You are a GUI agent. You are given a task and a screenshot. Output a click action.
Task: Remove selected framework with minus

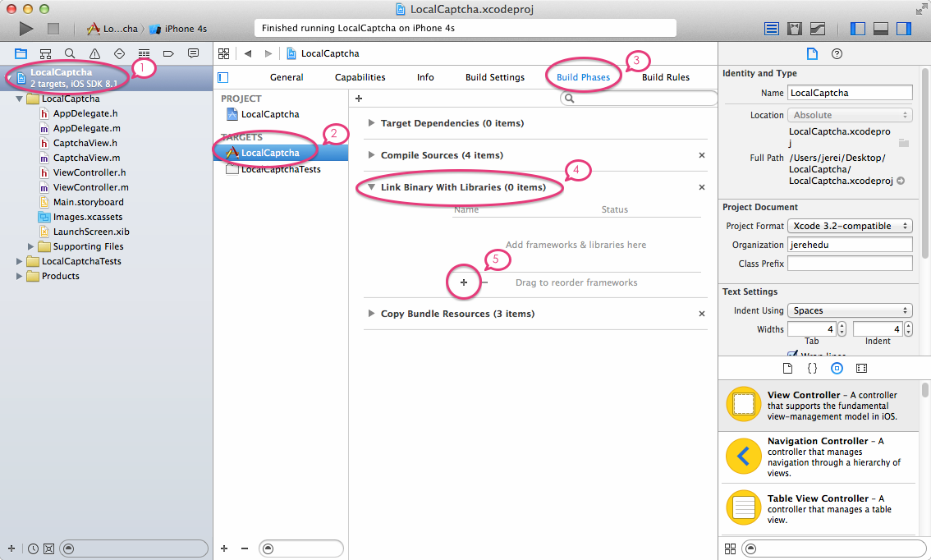click(x=485, y=282)
